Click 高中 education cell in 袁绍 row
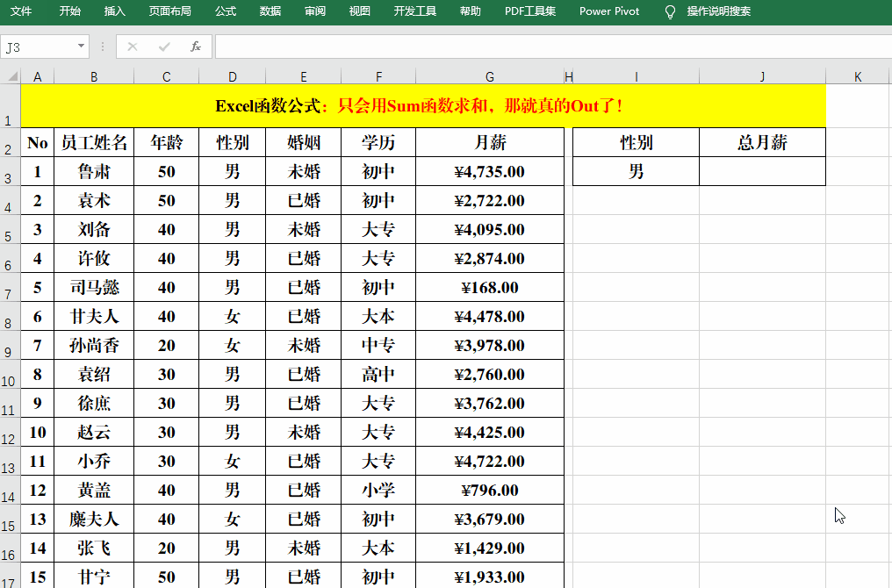Screen dimensions: 892x588 (378, 374)
